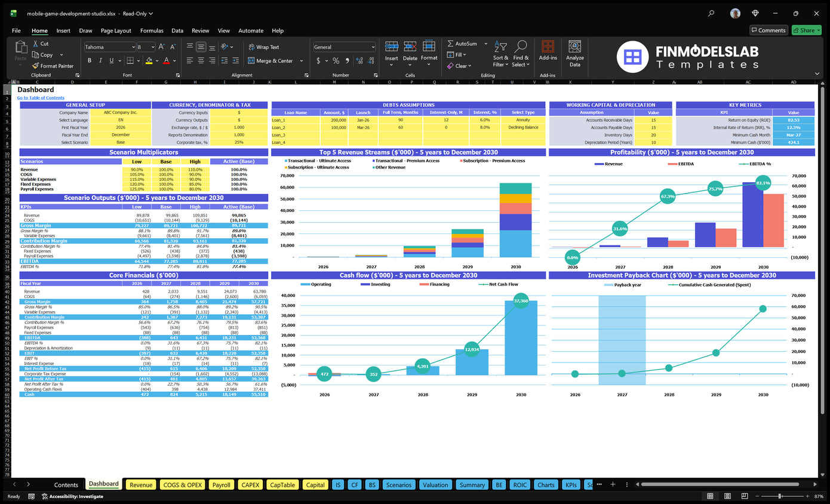
Task: Click the zoom slider in status bar
Action: click(x=780, y=496)
